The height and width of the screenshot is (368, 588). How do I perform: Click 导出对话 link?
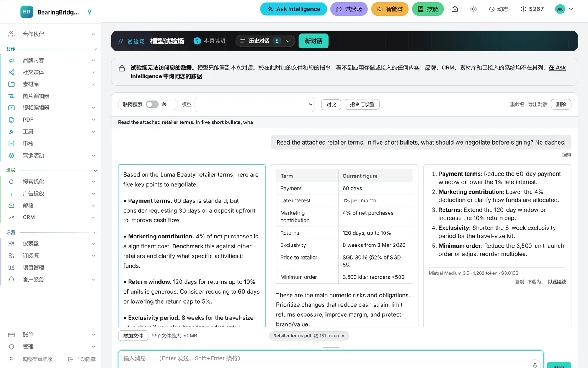538,104
